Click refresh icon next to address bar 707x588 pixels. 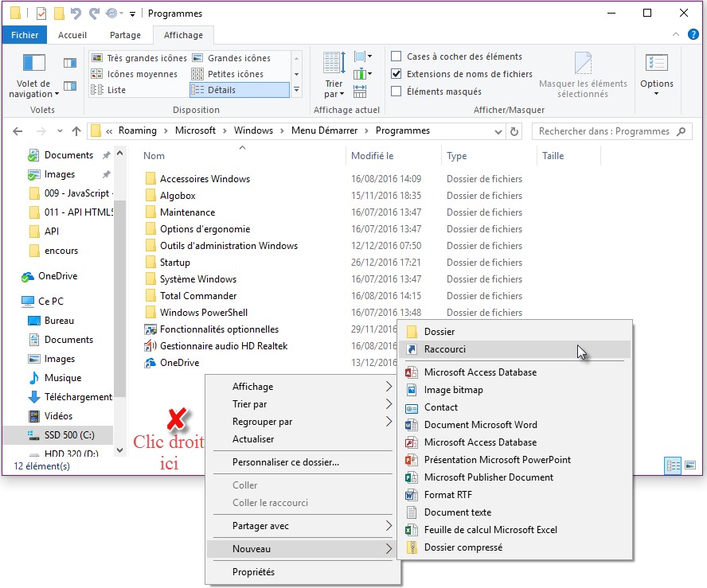coord(514,131)
